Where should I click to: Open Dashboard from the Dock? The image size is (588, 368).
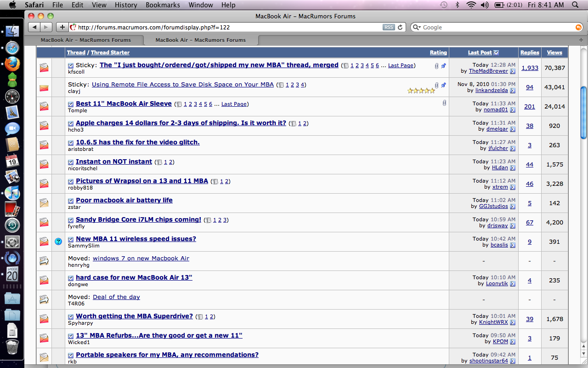click(x=12, y=96)
